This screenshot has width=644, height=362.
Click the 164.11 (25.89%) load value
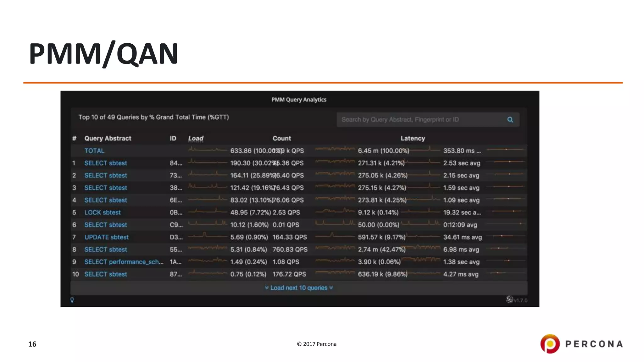253,175
